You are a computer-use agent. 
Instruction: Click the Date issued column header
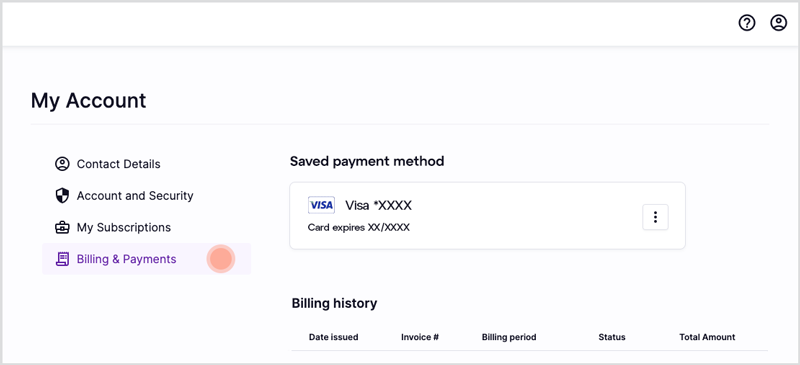point(334,337)
